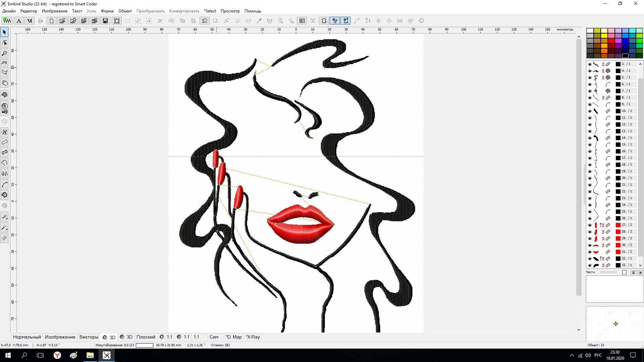The height and width of the screenshot is (362, 644).
Task: Pick the ruler measure tool
Action: [x=4, y=238]
